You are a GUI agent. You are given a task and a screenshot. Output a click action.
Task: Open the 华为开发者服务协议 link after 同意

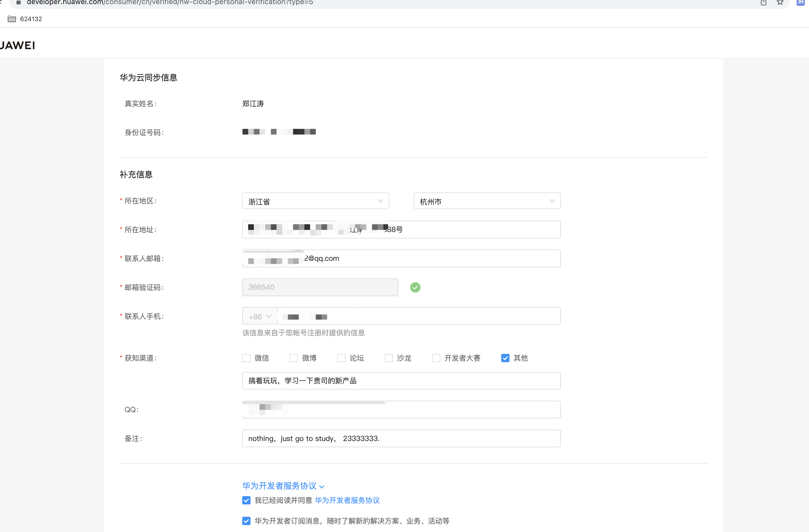point(347,500)
